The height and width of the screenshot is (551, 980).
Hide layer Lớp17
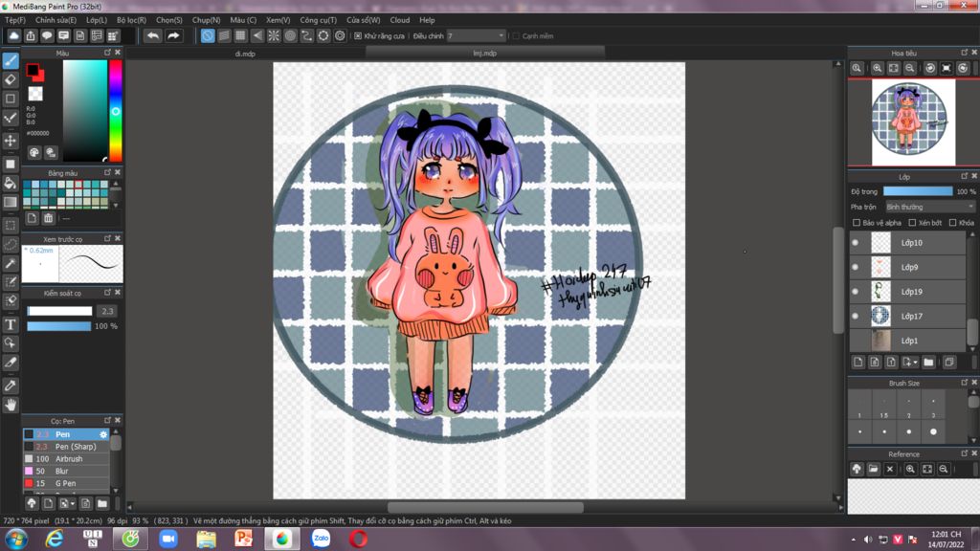pos(856,316)
